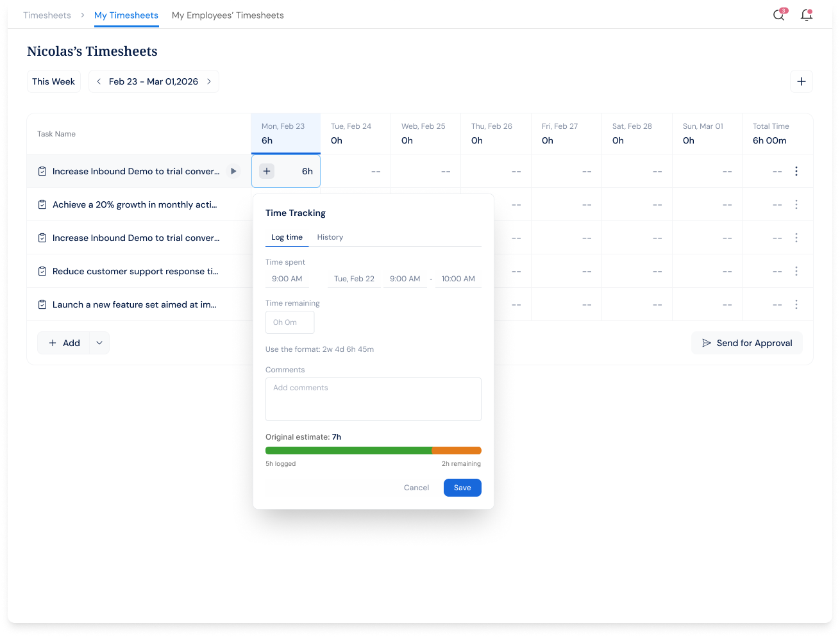Image resolution: width=840 pixels, height=637 pixels.
Task: Start timer play icon on first task
Action: tap(233, 171)
